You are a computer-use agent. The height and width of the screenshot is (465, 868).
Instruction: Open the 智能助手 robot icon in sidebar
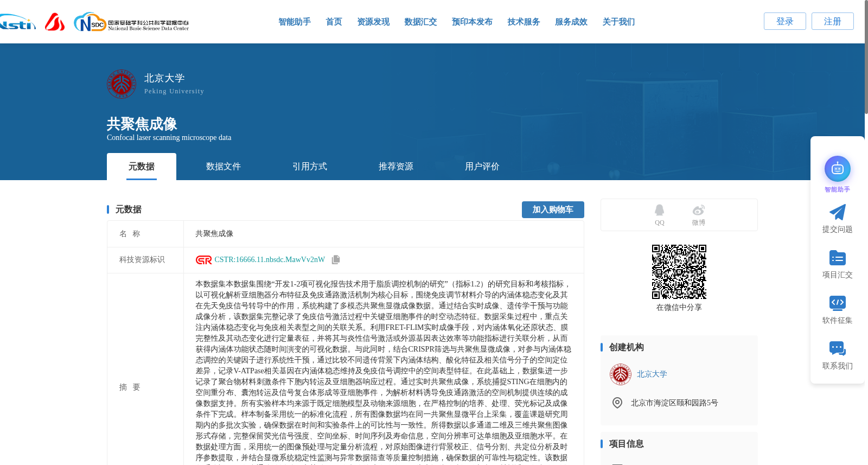[x=838, y=169]
